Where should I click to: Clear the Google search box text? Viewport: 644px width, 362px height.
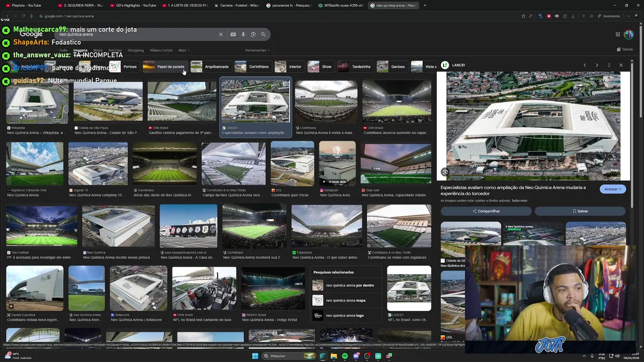pyautogui.click(x=220, y=34)
